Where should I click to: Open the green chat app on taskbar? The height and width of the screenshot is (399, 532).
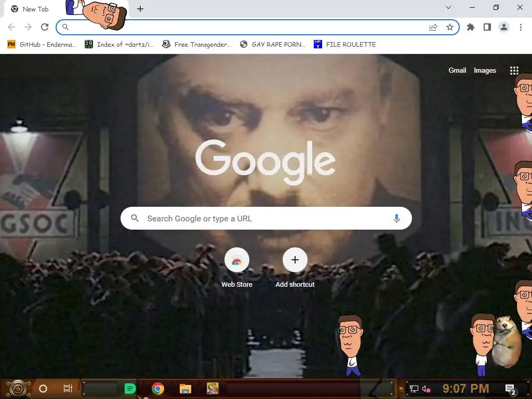pos(130,389)
